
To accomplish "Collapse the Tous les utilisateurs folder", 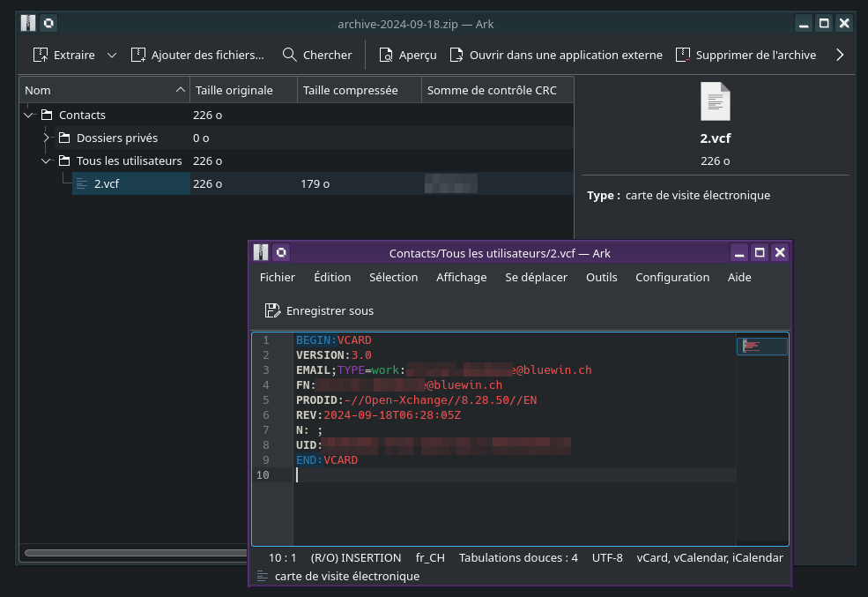I will coord(47,160).
